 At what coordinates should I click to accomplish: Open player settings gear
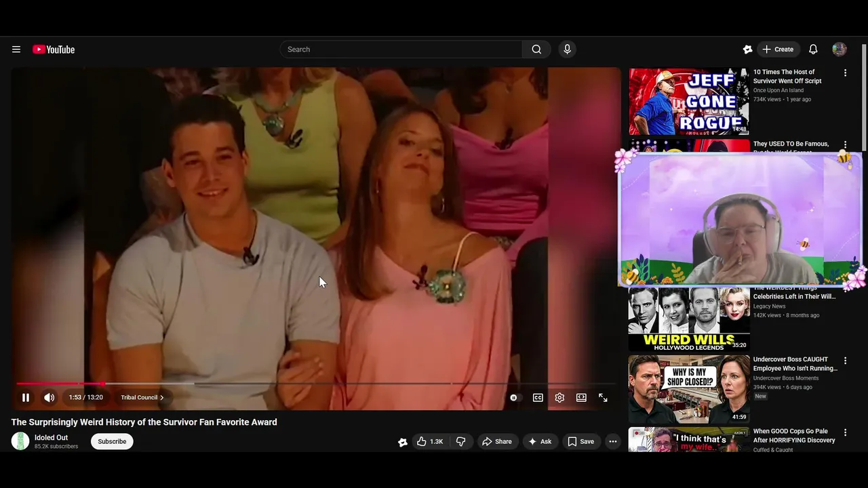click(x=559, y=398)
